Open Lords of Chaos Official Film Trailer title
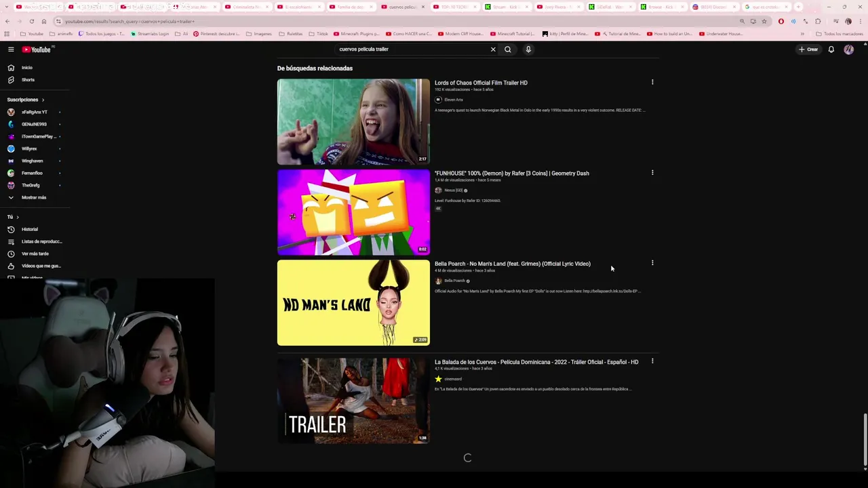This screenshot has width=868, height=488. (x=481, y=83)
